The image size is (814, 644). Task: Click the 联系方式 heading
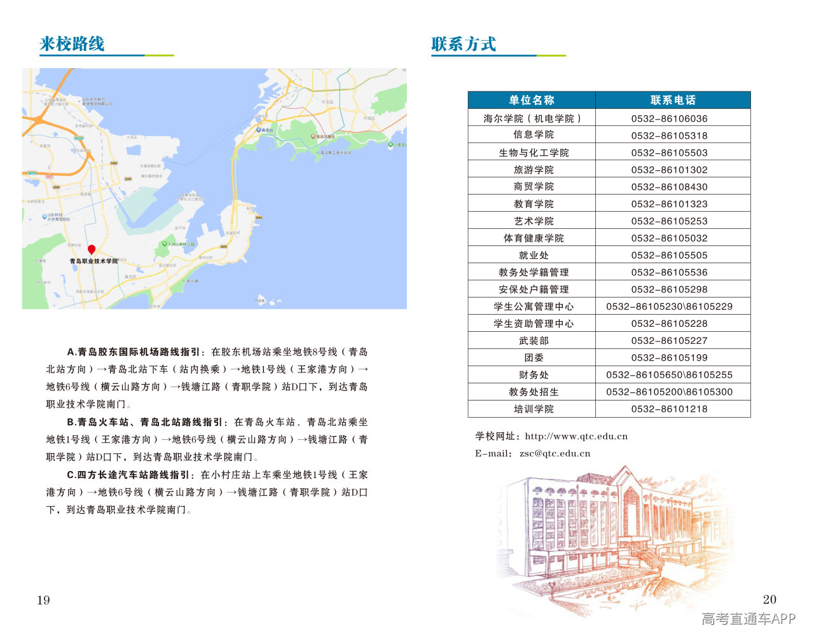[x=464, y=44]
